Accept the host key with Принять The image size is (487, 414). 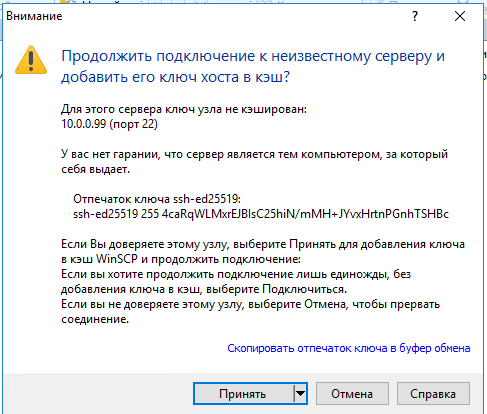243,394
